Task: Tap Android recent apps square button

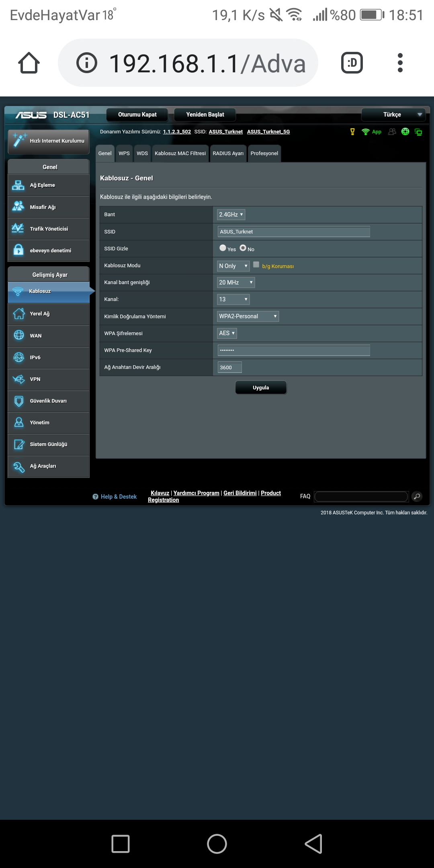Action: (121, 843)
